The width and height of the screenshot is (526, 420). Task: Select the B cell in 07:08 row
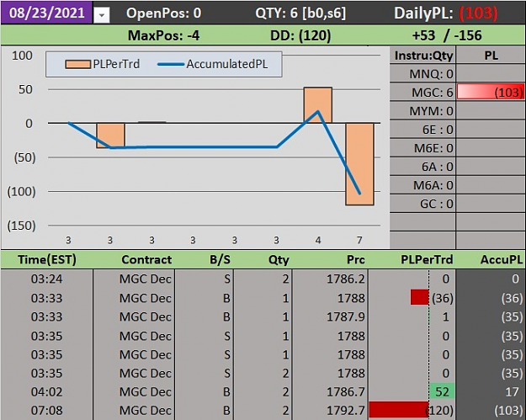205,410
